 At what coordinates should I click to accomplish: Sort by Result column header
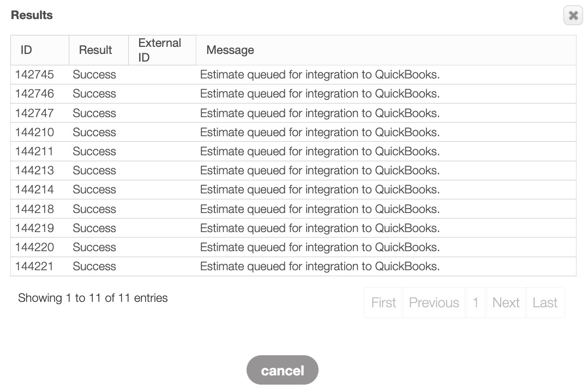[x=95, y=50]
